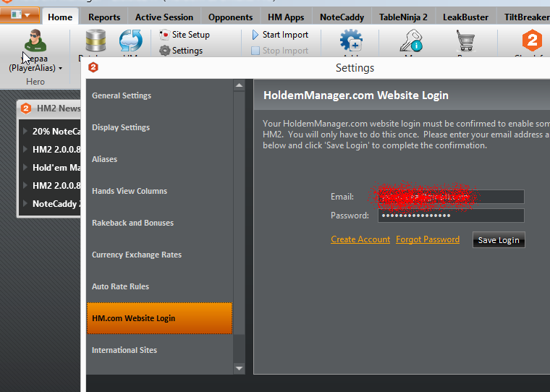Open Site Setup from ribbon
550x392 pixels.
(x=185, y=35)
